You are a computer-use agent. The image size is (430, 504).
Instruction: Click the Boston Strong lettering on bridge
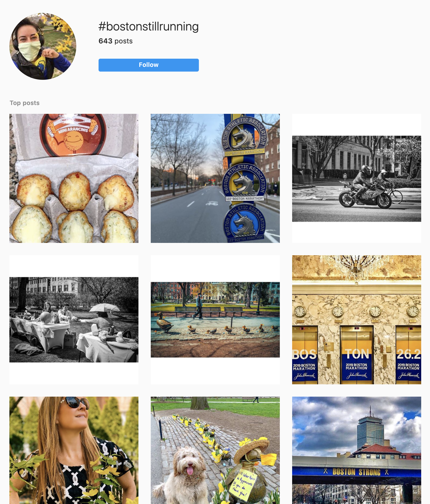coord(356,472)
